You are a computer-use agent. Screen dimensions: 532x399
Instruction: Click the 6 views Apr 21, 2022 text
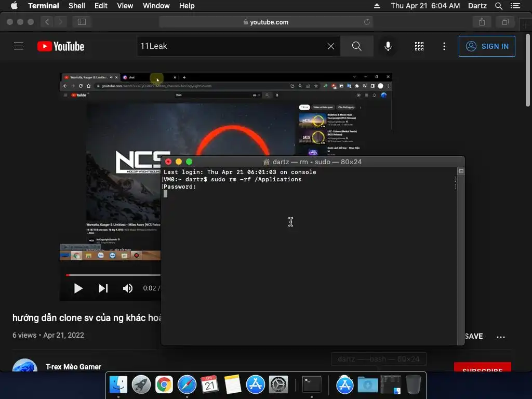point(48,335)
